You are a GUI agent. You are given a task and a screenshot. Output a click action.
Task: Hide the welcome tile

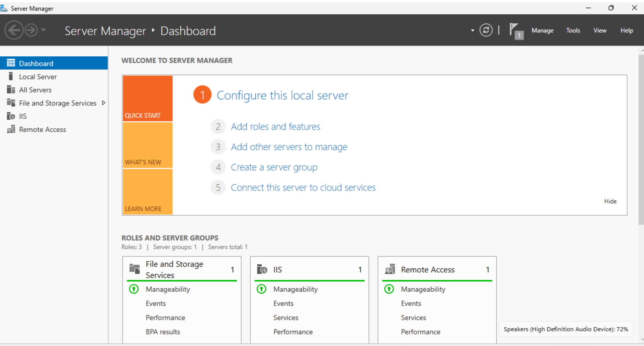click(x=610, y=201)
